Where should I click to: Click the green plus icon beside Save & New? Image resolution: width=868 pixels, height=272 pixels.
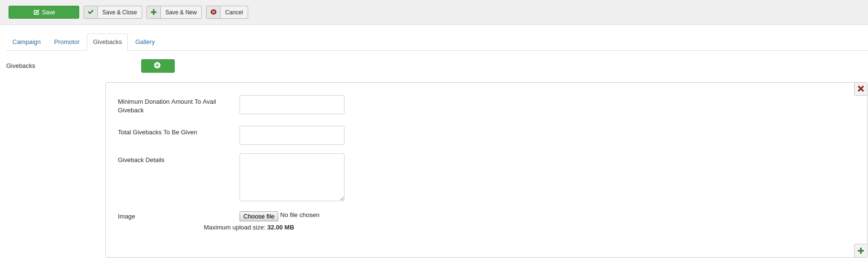point(154,12)
